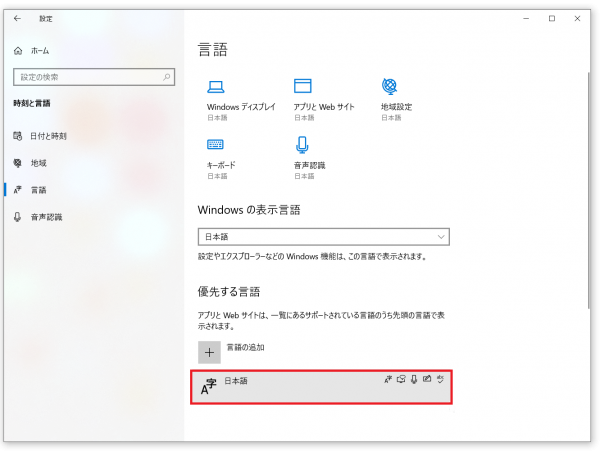Open the キーボード link
Image resolution: width=600 pixels, height=451 pixels.
221,165
